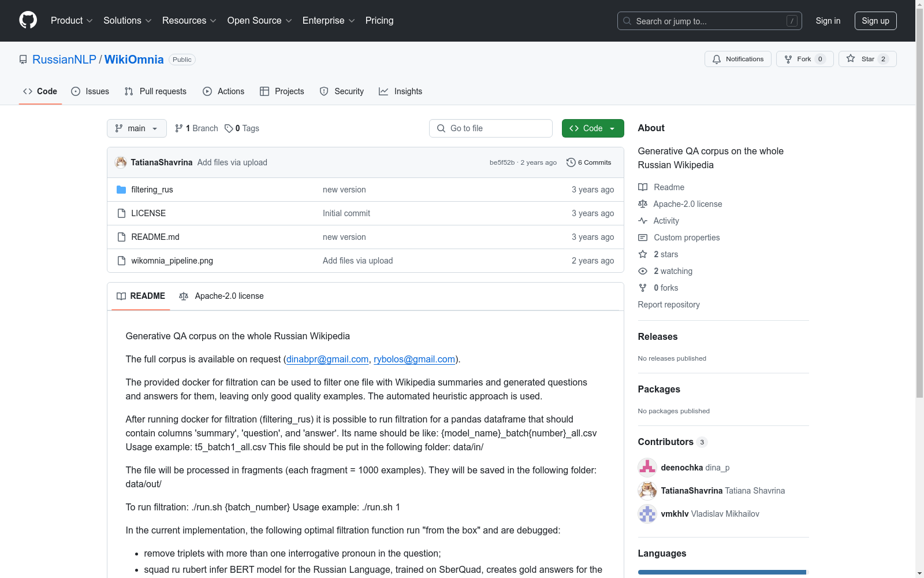Click the search magnifier icon in header
The width and height of the screenshot is (924, 578).
click(x=627, y=21)
